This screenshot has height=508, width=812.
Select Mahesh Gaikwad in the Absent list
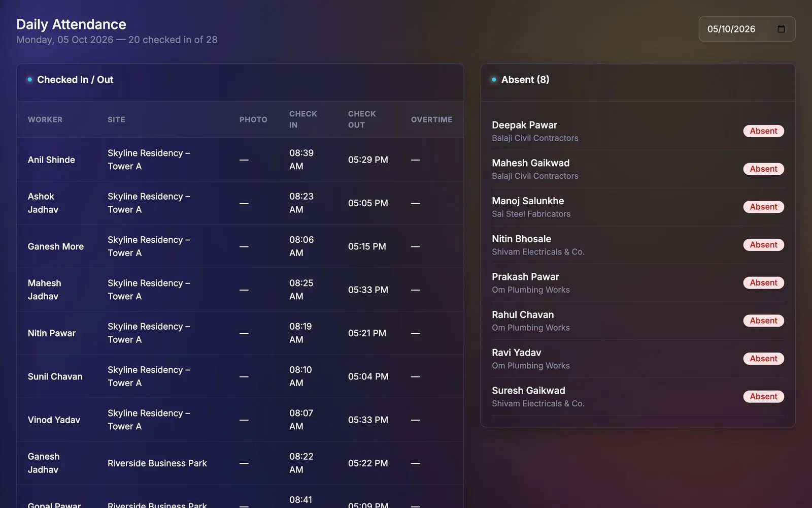tap(530, 163)
